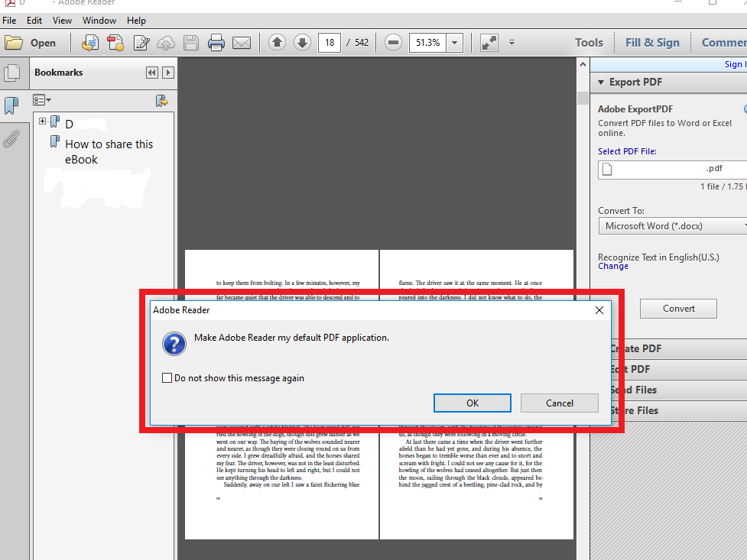The image size is (747, 560).
Task: Click the upload to cloud icon
Action: pyautogui.click(x=166, y=43)
